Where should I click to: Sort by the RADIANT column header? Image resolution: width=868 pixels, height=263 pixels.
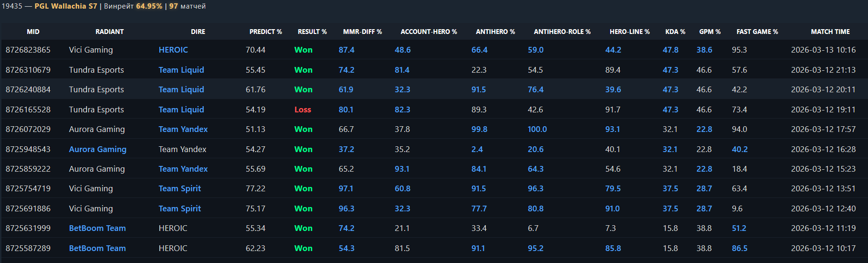110,32
